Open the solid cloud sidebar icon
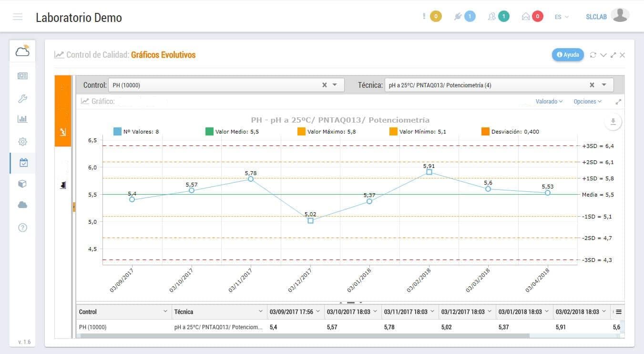Screen dimensions: 644x354 [x=22, y=205]
